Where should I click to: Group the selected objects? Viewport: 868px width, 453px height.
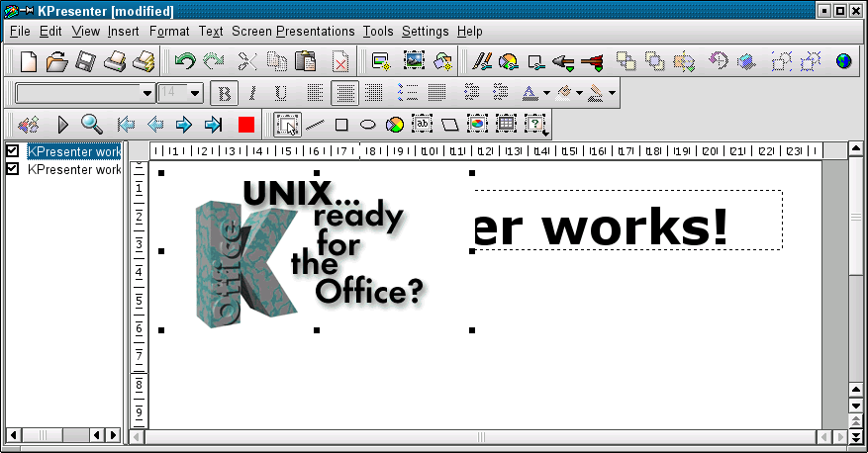coord(781,61)
